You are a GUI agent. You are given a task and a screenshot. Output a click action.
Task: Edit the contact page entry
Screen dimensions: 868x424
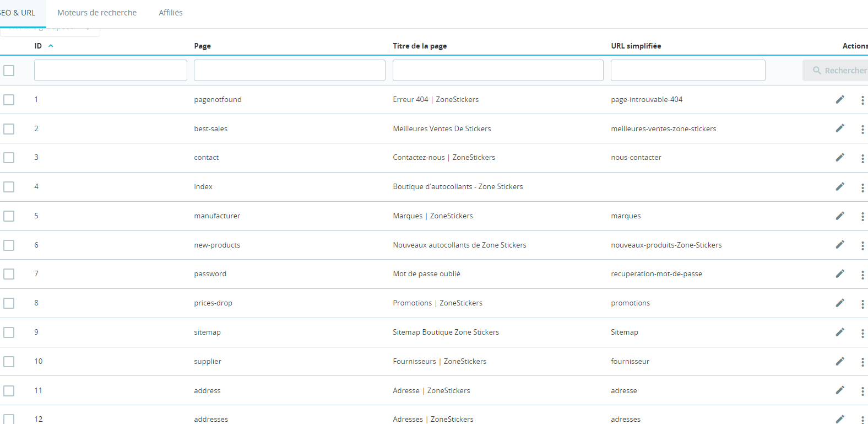840,157
